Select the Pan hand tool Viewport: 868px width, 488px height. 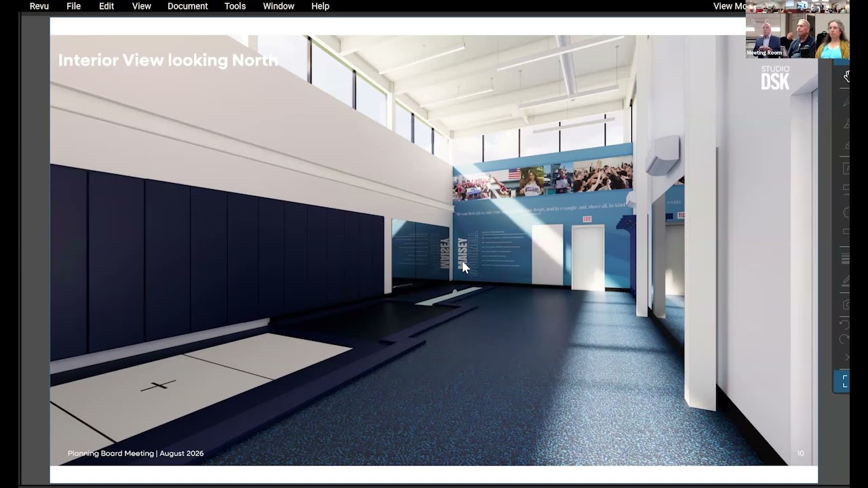pos(846,77)
